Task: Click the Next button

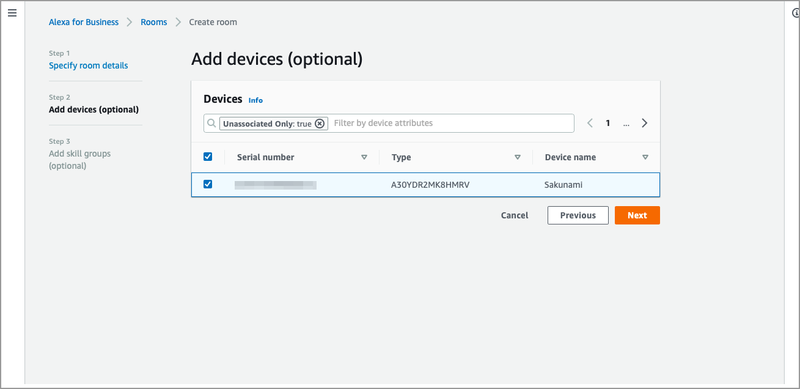Action: [x=637, y=215]
